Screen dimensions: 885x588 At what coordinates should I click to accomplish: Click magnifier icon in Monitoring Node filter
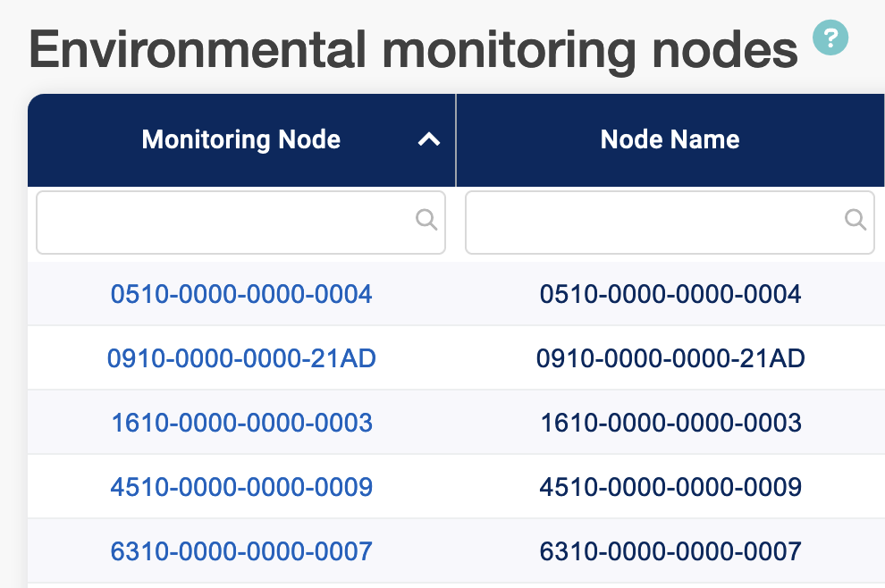point(426,220)
